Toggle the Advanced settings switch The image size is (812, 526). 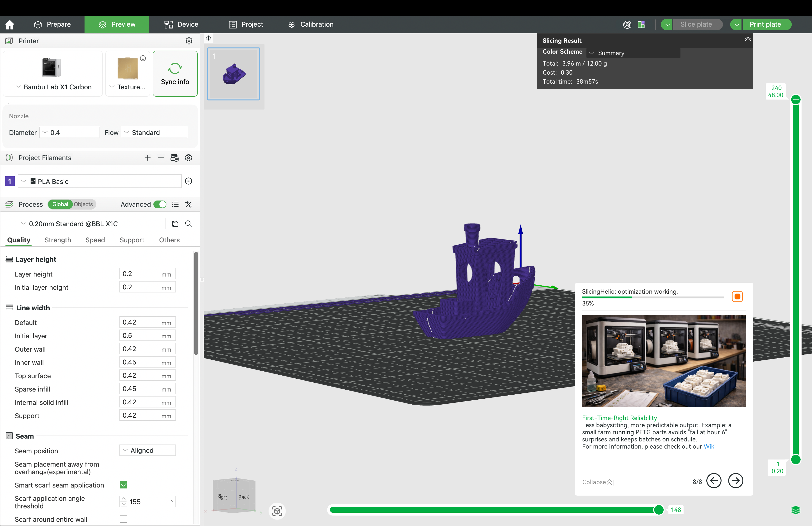160,204
